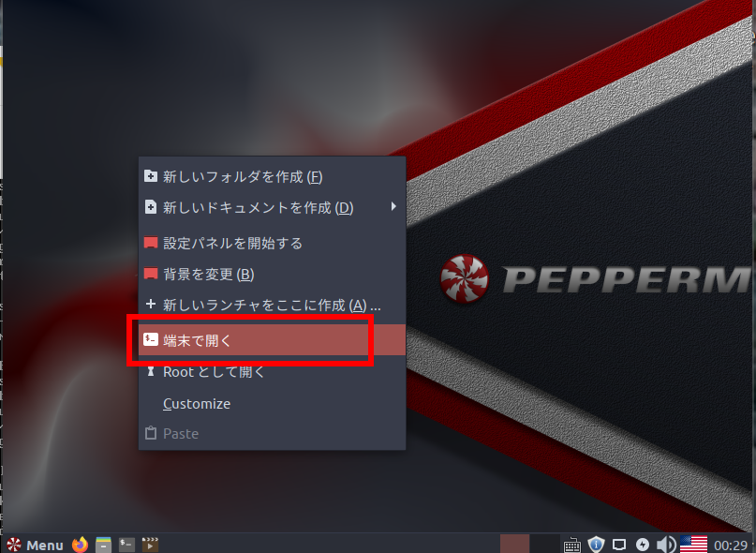Screen dimensions: 756x553
Task: Launch Firefox from the panel
Action: [x=80, y=545]
